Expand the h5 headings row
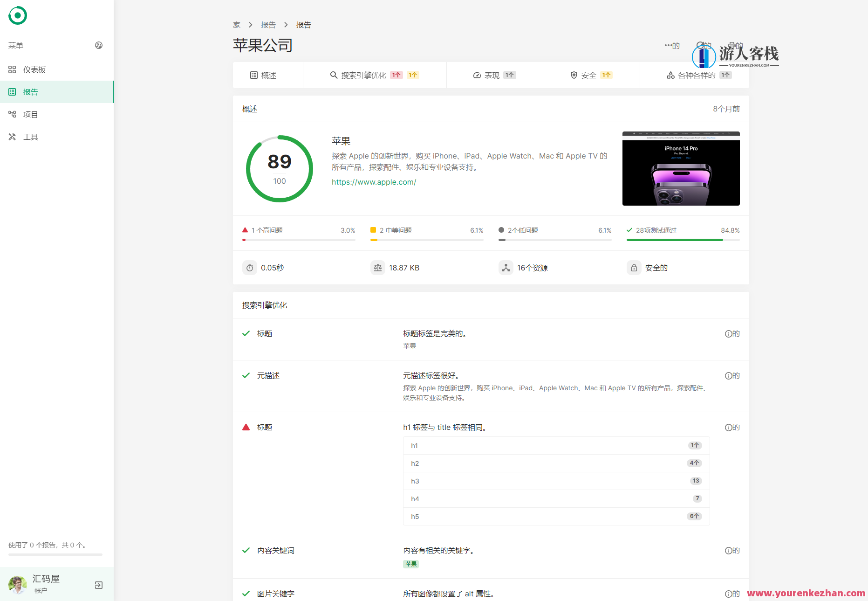Image resolution: width=868 pixels, height=601 pixels. (x=555, y=516)
